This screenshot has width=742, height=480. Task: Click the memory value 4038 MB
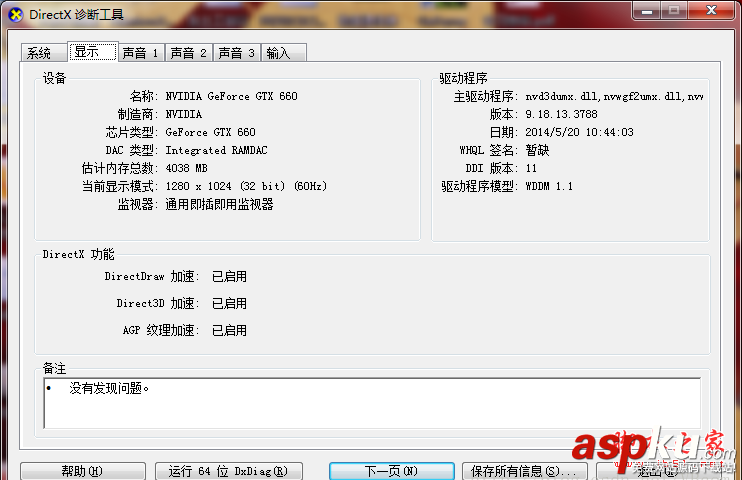[186, 168]
